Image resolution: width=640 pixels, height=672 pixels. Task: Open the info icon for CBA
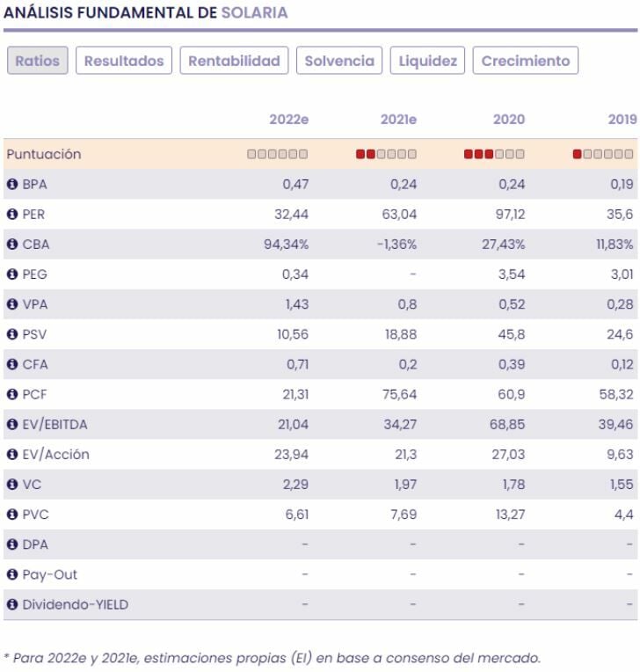[x=12, y=245]
